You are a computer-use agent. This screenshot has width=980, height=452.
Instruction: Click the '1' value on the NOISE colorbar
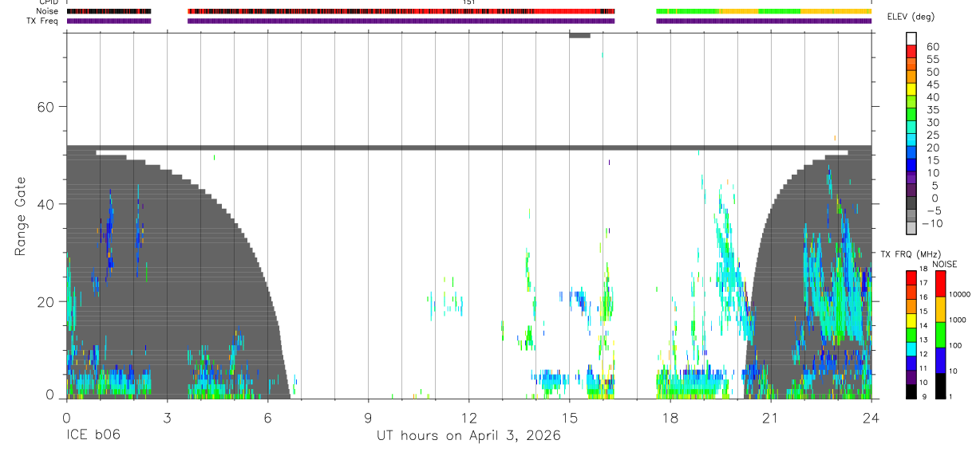pyautogui.click(x=952, y=396)
